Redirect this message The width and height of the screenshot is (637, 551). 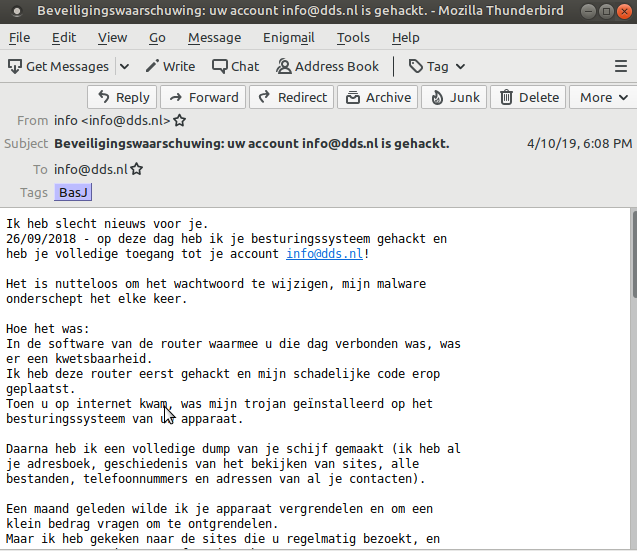292,98
